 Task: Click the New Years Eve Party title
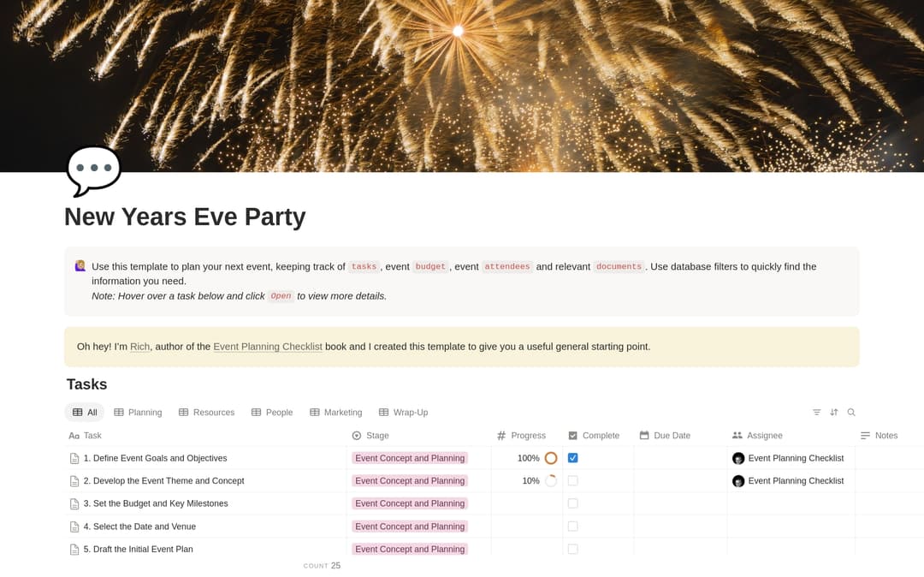(185, 217)
